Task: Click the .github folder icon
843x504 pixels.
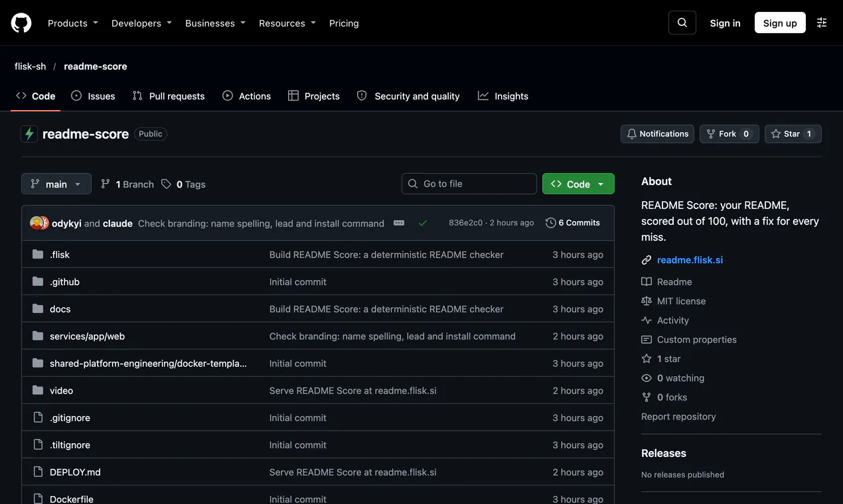Action: point(38,282)
